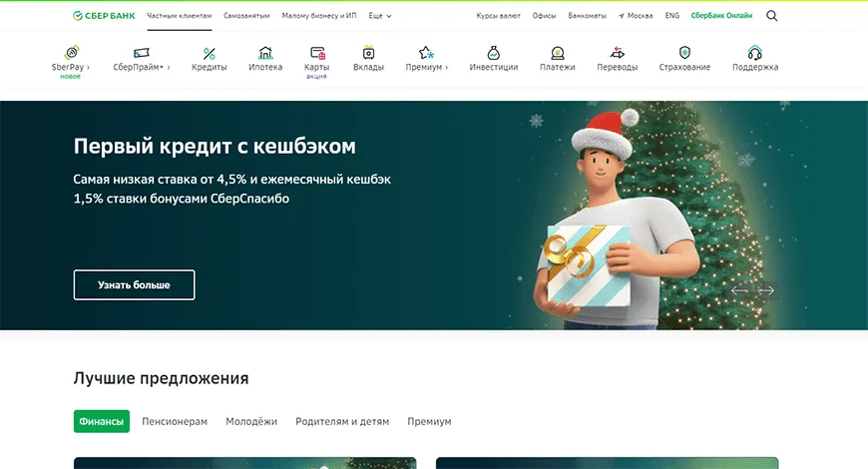Expand the Ещё dropdown menu
The width and height of the screenshot is (868, 469).
[380, 16]
